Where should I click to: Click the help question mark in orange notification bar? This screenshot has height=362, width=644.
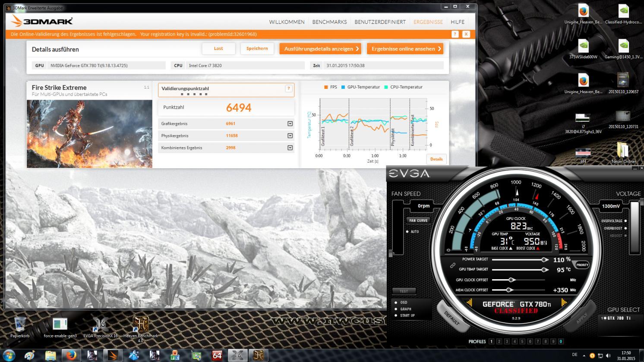pyautogui.click(x=455, y=34)
